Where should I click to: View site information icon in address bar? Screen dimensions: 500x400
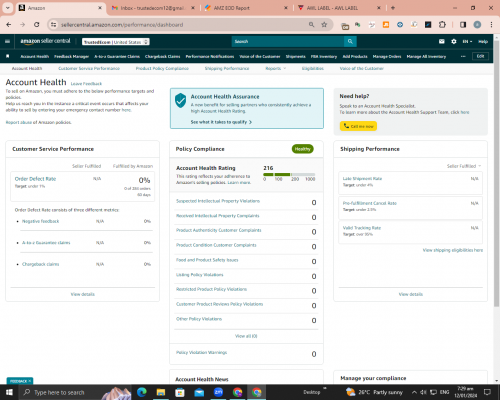point(53,25)
